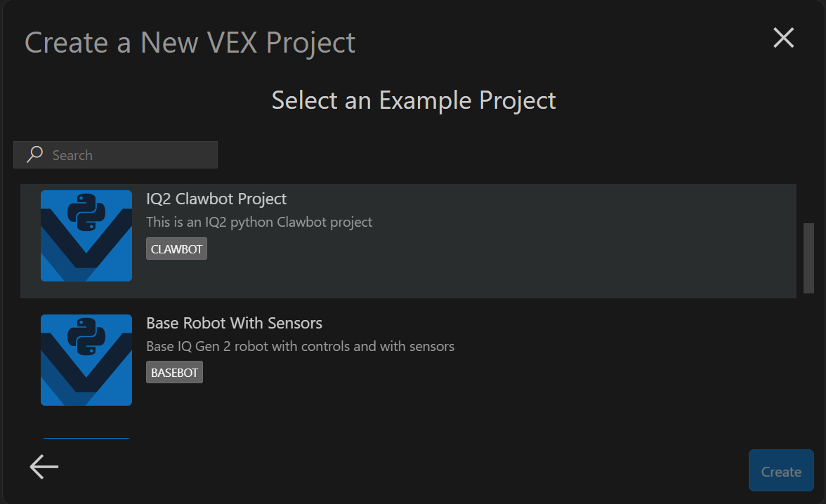Click the Clawbot project description text
This screenshot has height=504, width=826.
[x=259, y=222]
